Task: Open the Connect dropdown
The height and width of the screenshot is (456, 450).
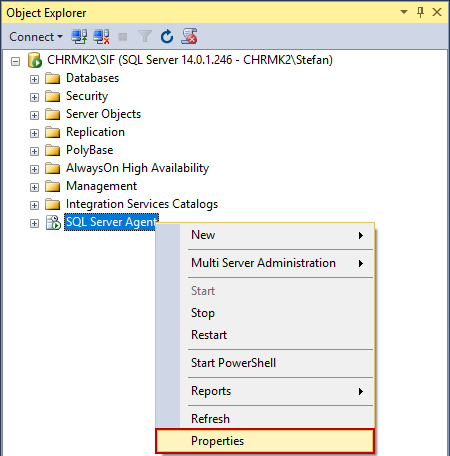Action: (x=36, y=37)
